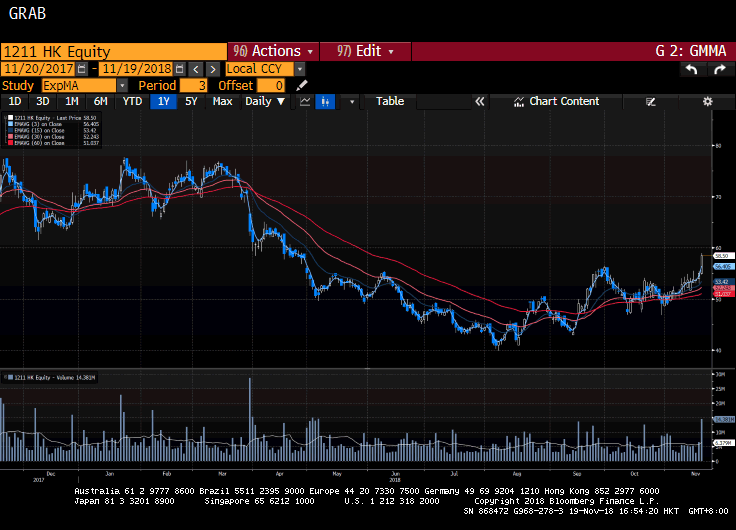Click the Local CCY currency field

pos(260,69)
